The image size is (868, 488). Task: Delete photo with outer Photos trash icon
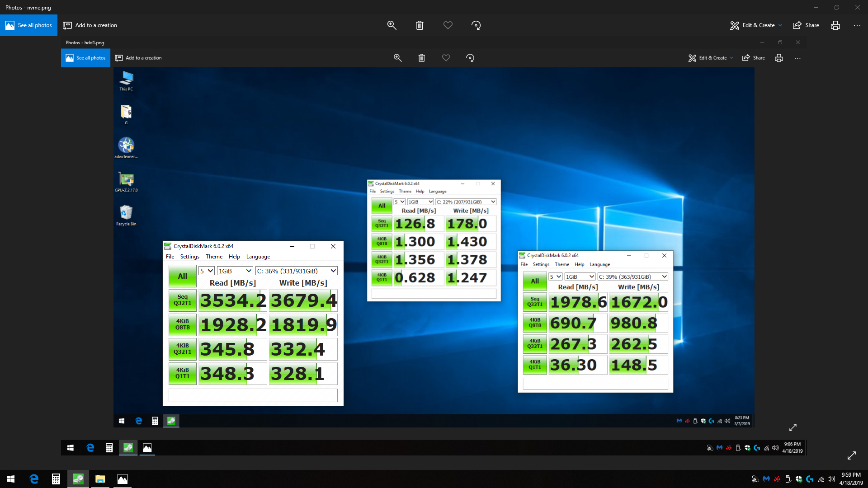click(420, 25)
